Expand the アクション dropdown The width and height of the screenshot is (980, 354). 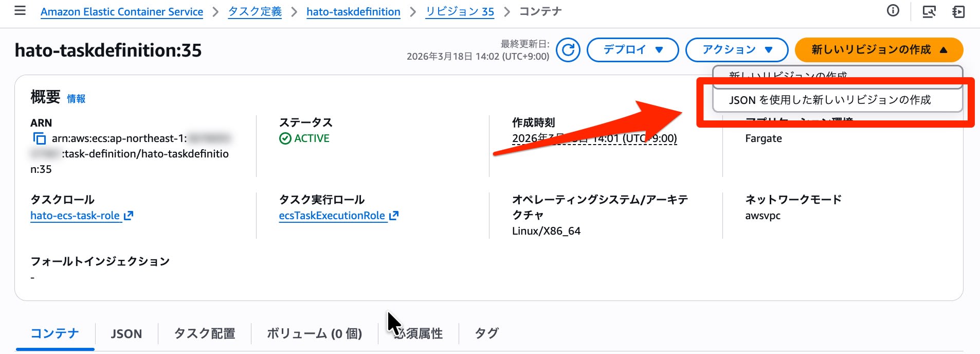point(736,50)
